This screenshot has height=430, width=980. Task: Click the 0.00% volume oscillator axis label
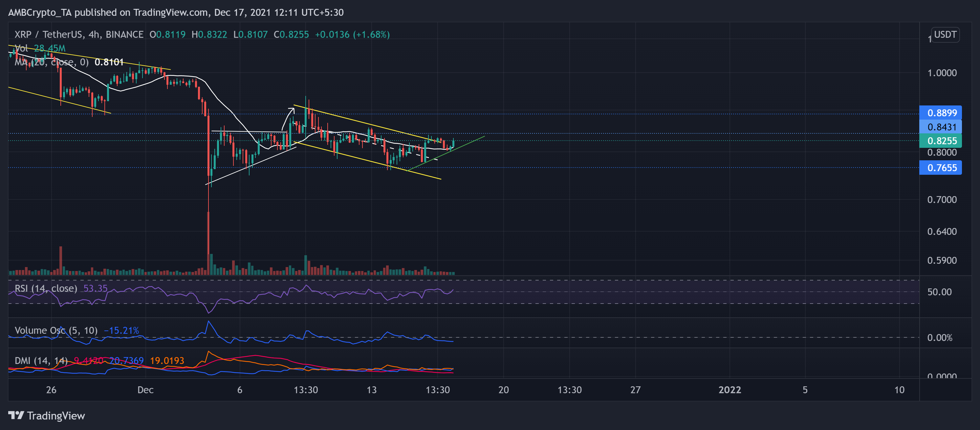(940, 338)
